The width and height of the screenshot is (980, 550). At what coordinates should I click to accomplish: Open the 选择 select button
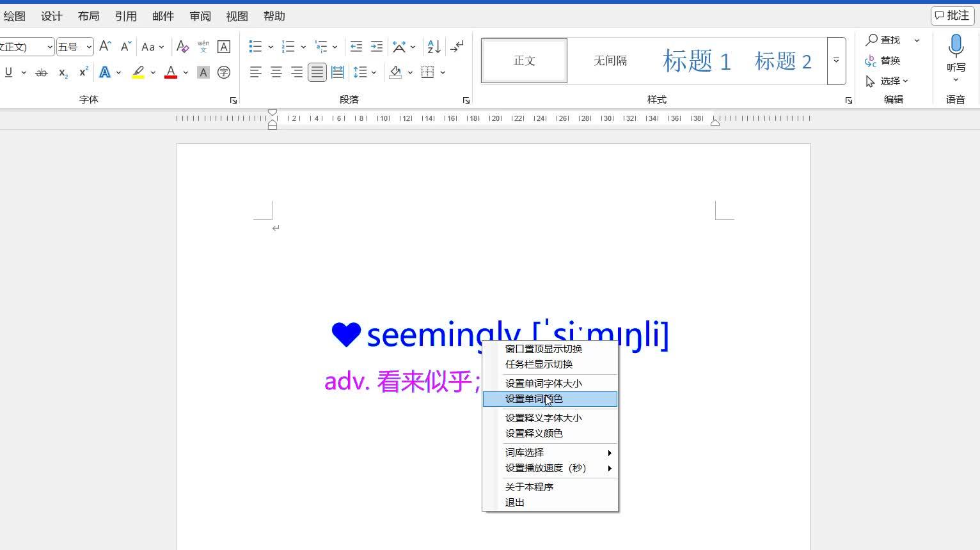[x=887, y=81]
